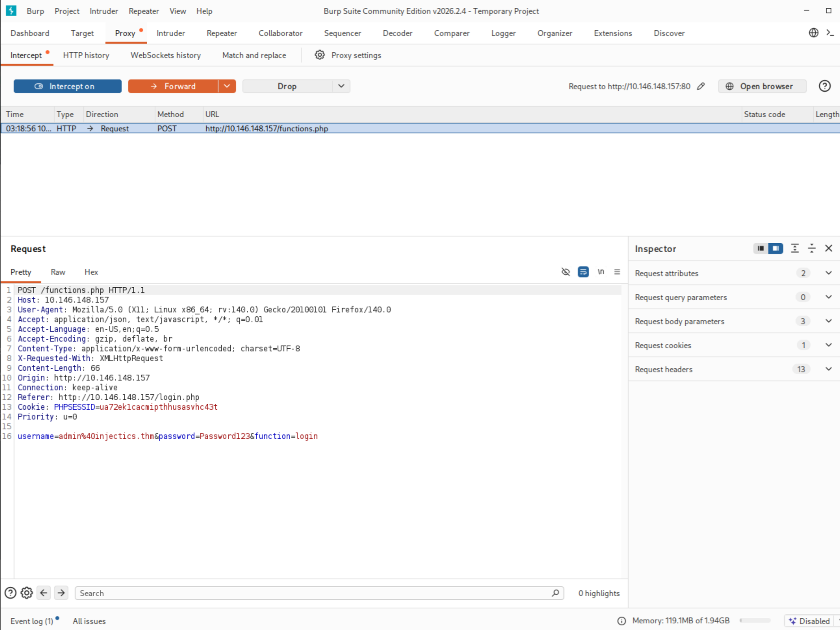Close the Inspector panel

(x=829, y=248)
